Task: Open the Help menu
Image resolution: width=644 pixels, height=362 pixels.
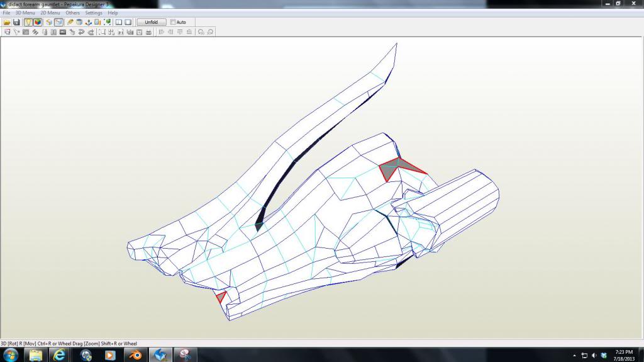Action: (x=113, y=13)
